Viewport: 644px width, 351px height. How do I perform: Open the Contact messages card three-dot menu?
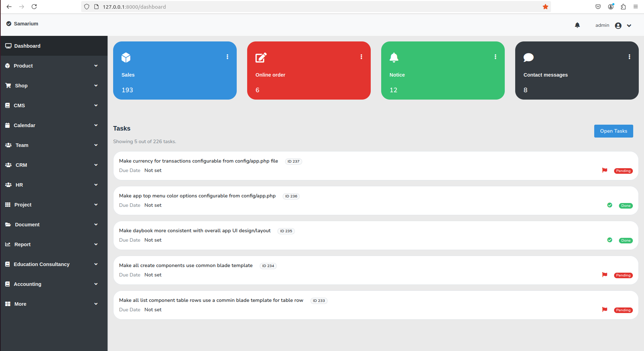coord(629,57)
